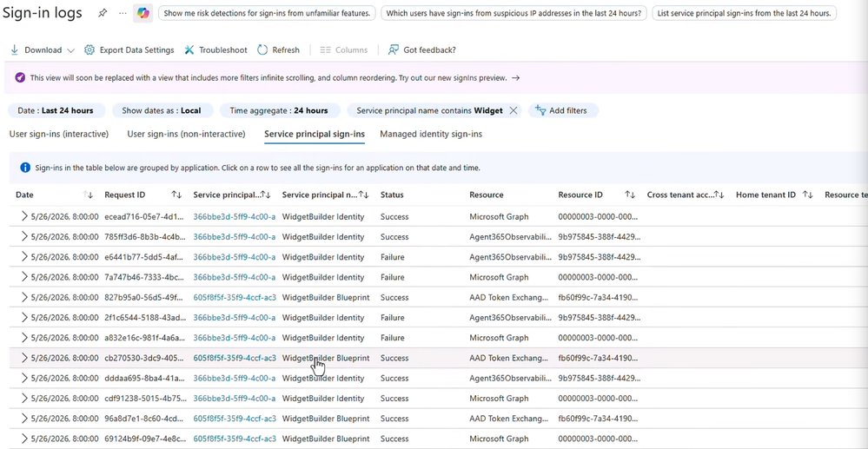Image resolution: width=868 pixels, height=449 pixels.
Task: Switch to User sign-ins (interactive) tab
Action: 59,134
